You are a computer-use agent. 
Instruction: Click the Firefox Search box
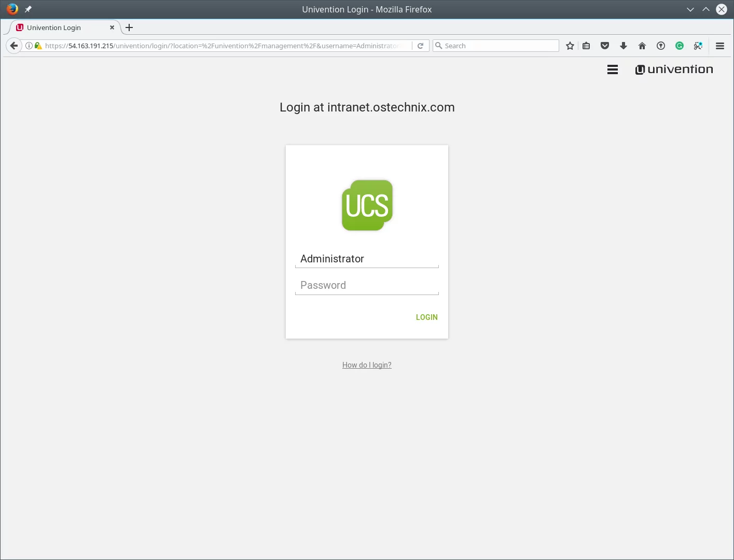click(x=496, y=46)
